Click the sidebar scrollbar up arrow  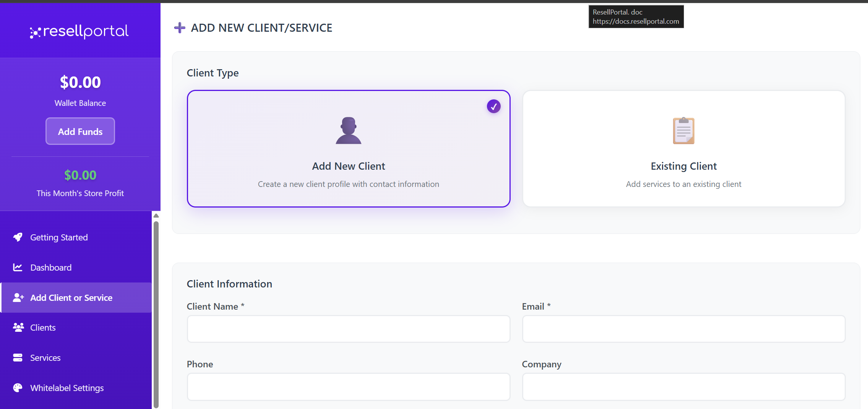click(x=156, y=216)
